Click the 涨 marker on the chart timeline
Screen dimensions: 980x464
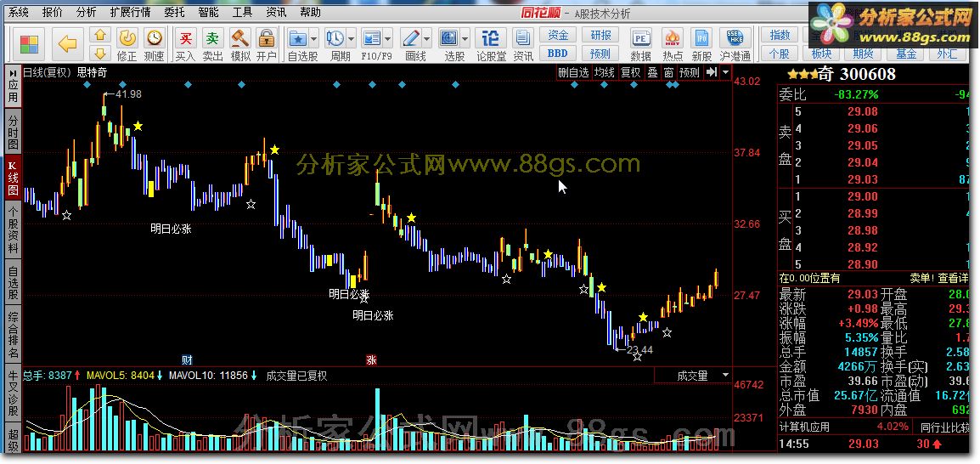click(371, 360)
